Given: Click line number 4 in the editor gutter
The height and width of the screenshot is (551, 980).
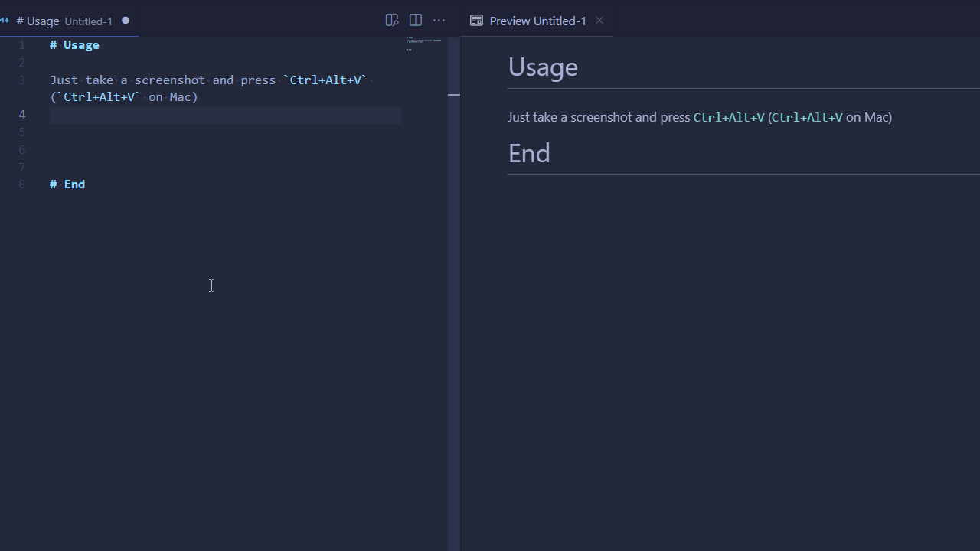Looking at the screenshot, I should click(x=21, y=114).
